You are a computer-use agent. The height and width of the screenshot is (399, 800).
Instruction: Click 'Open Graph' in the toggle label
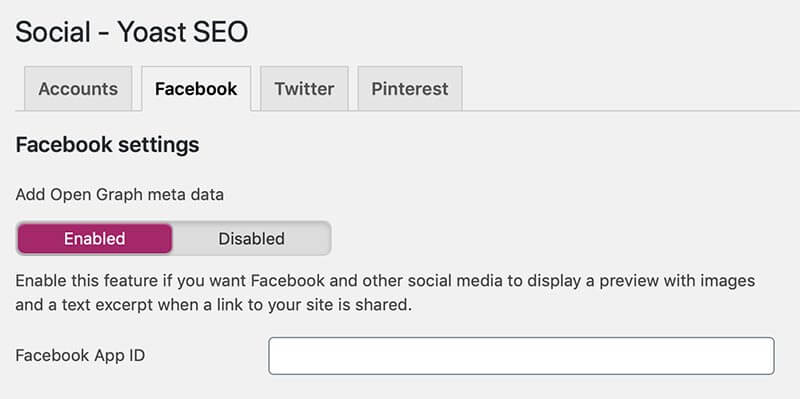click(91, 195)
